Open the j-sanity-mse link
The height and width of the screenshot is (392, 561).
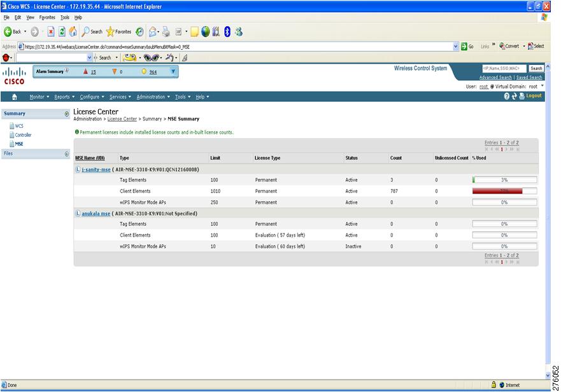tap(96, 169)
